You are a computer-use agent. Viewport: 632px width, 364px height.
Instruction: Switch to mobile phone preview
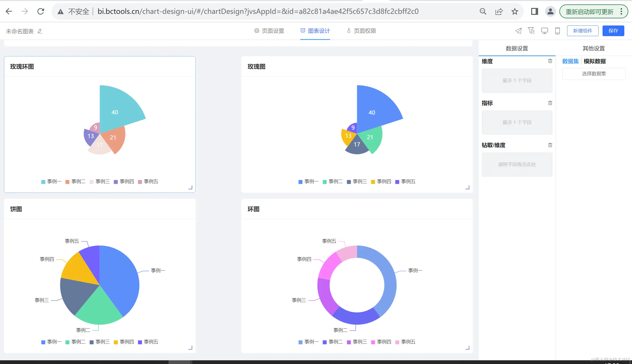pyautogui.click(x=557, y=31)
